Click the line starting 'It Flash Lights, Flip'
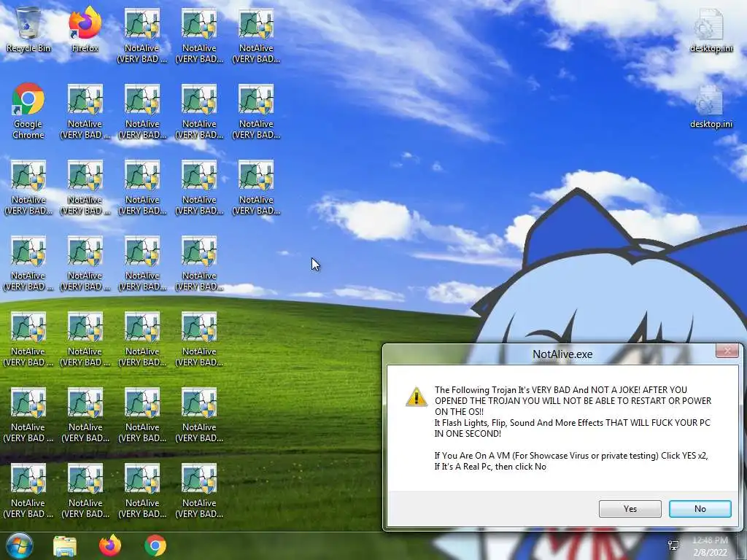The image size is (747, 560). tap(572, 423)
